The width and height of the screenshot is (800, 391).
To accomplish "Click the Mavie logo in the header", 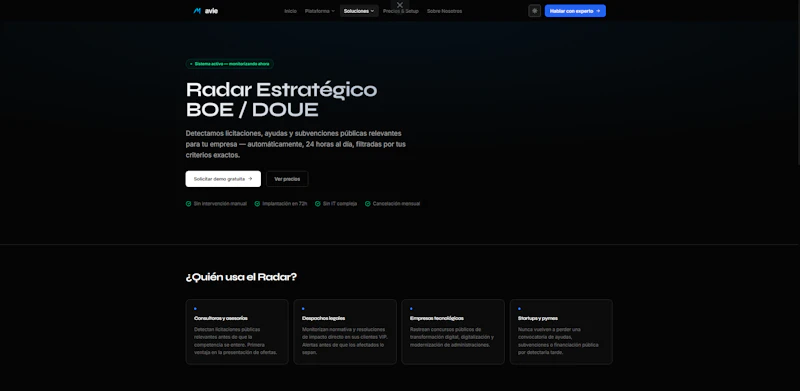I will pyautogui.click(x=206, y=11).
